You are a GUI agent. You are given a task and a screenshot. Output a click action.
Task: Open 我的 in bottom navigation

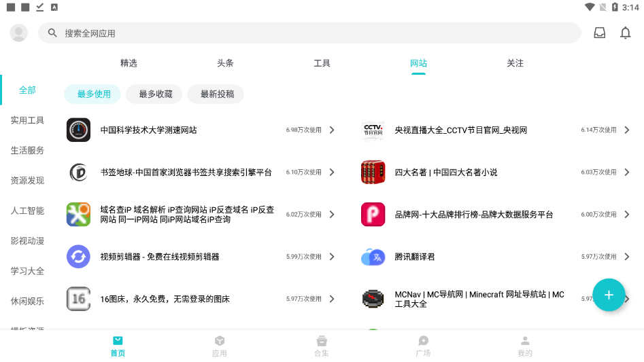click(525, 346)
